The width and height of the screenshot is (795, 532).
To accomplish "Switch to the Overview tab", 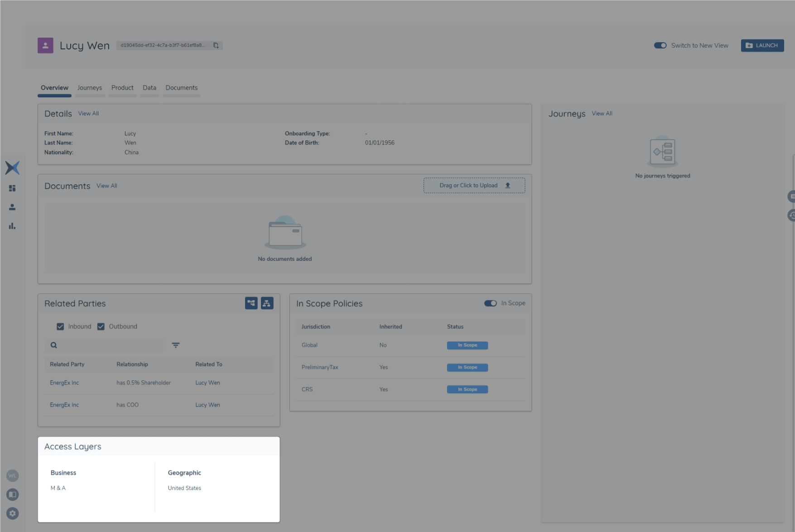I will [54, 88].
